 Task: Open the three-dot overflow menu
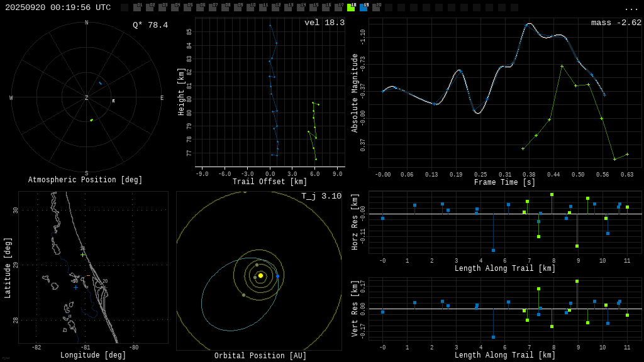tap(631, 8)
